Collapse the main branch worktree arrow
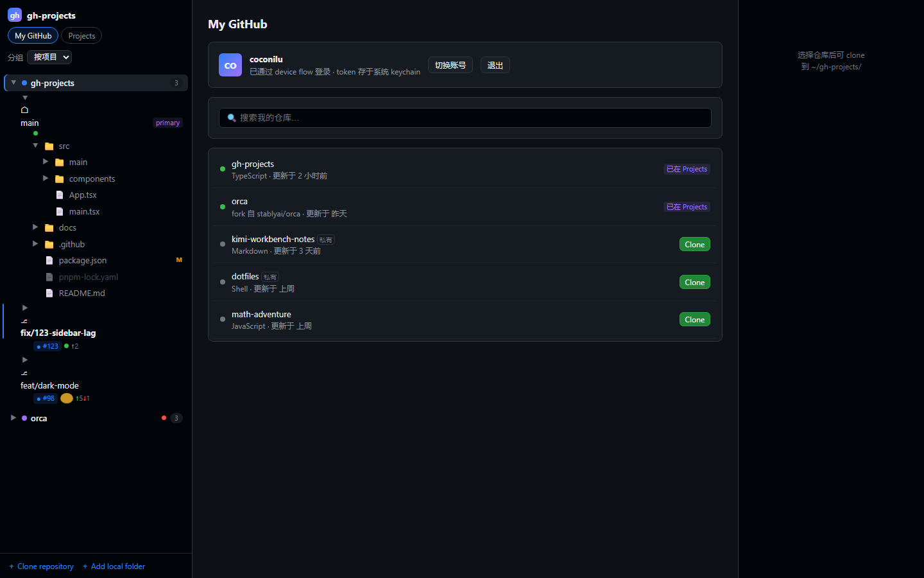This screenshot has width=924, height=578. [25, 98]
